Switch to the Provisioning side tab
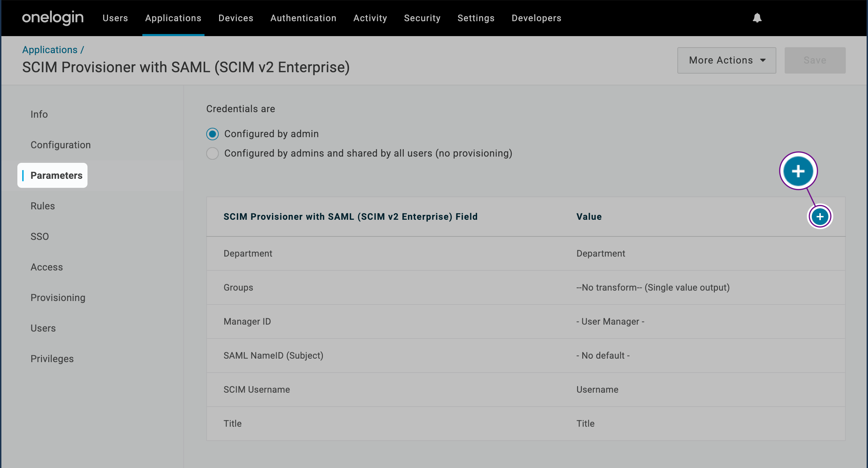The width and height of the screenshot is (868, 468). point(58,298)
